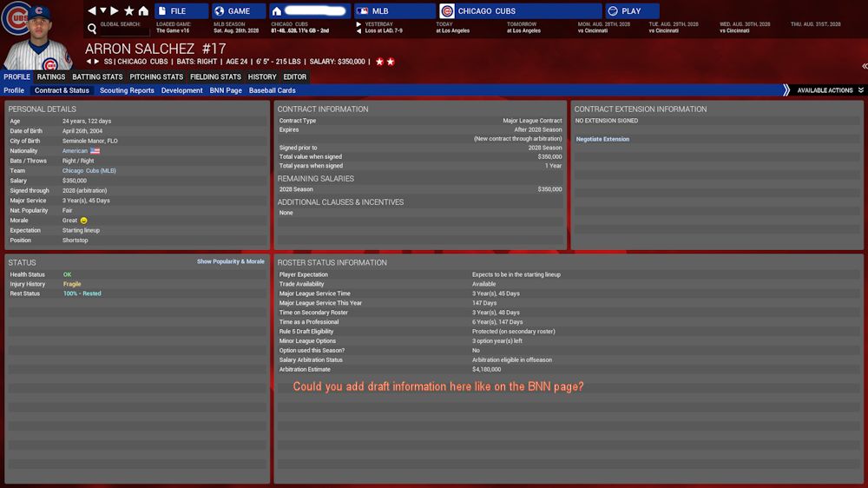Click the double chevron beside Available Actions
The width and height of the screenshot is (868, 488).
point(786,90)
